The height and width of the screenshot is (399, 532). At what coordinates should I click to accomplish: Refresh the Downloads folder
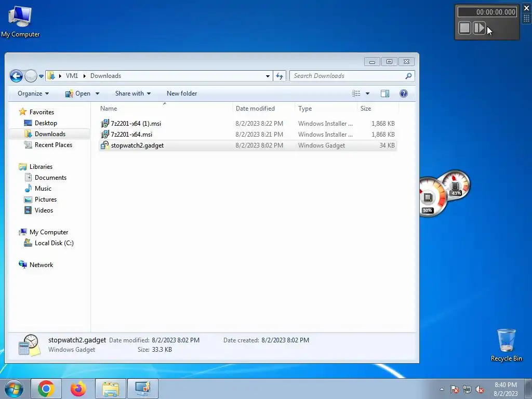pyautogui.click(x=280, y=76)
